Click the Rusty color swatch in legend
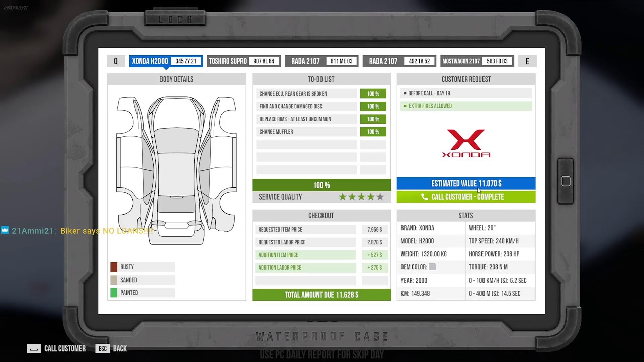Viewport: 644px width, 362px height. [x=114, y=267]
